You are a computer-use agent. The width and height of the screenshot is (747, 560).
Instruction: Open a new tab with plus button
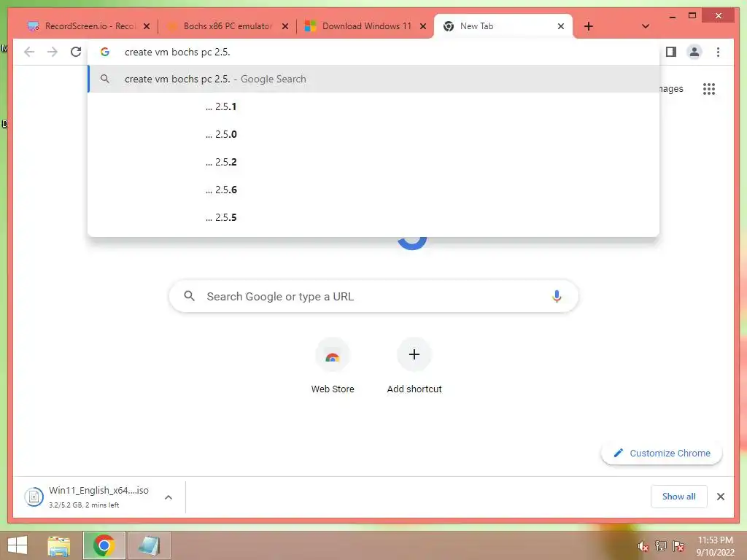589,26
